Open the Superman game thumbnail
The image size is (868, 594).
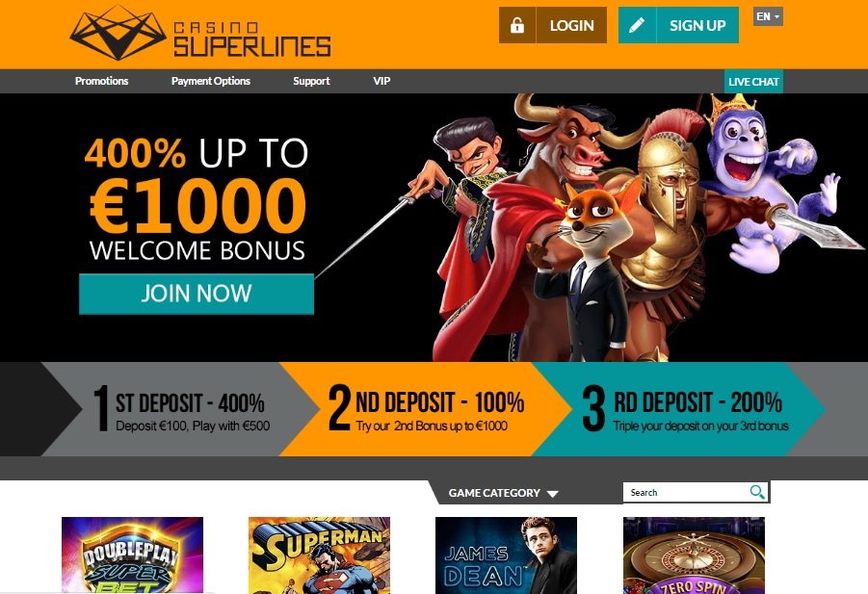320,555
